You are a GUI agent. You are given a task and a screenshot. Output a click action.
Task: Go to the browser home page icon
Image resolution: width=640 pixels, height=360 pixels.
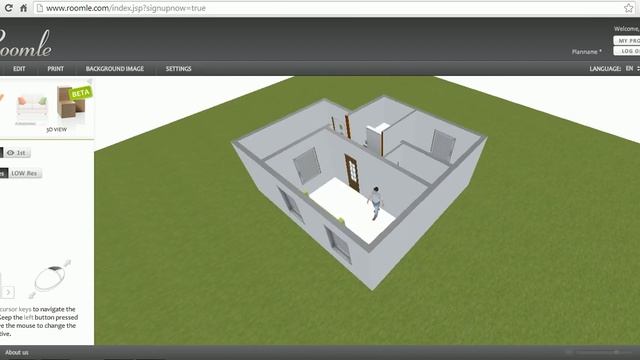24,8
